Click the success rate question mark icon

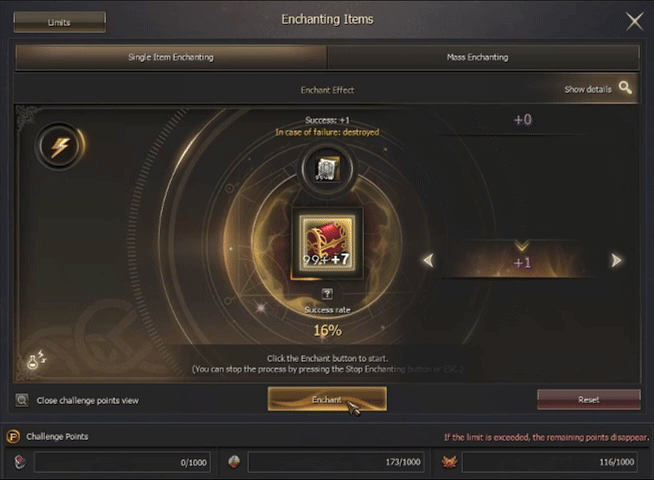[x=327, y=294]
